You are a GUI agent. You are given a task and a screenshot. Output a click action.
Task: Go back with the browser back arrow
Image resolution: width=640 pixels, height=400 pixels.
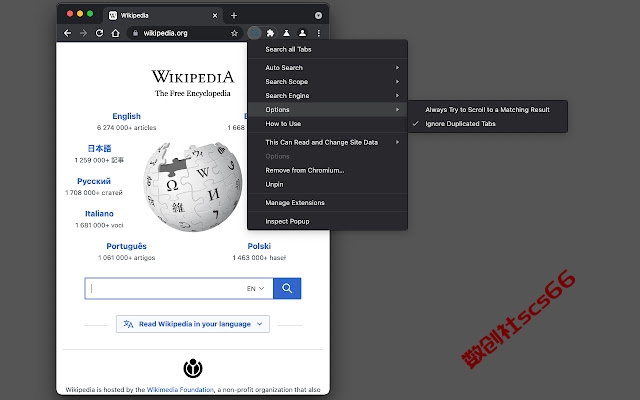[67, 33]
